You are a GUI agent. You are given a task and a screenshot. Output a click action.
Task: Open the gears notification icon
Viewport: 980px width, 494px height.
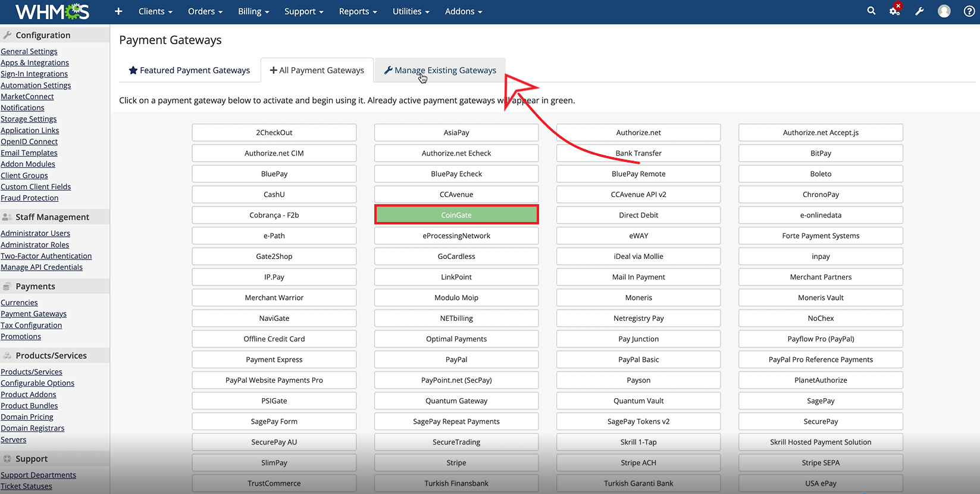[895, 10]
